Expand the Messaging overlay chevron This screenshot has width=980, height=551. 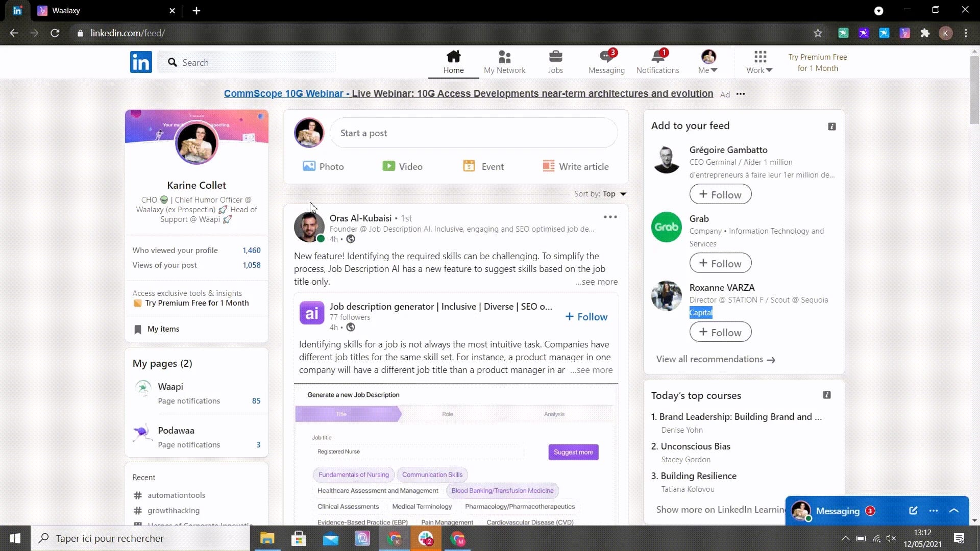click(x=954, y=511)
